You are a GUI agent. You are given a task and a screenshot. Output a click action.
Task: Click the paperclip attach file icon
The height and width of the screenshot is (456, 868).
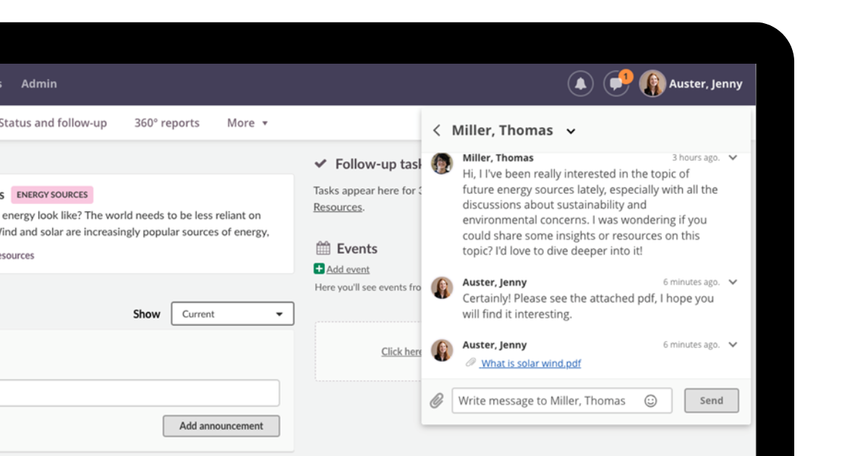(436, 400)
